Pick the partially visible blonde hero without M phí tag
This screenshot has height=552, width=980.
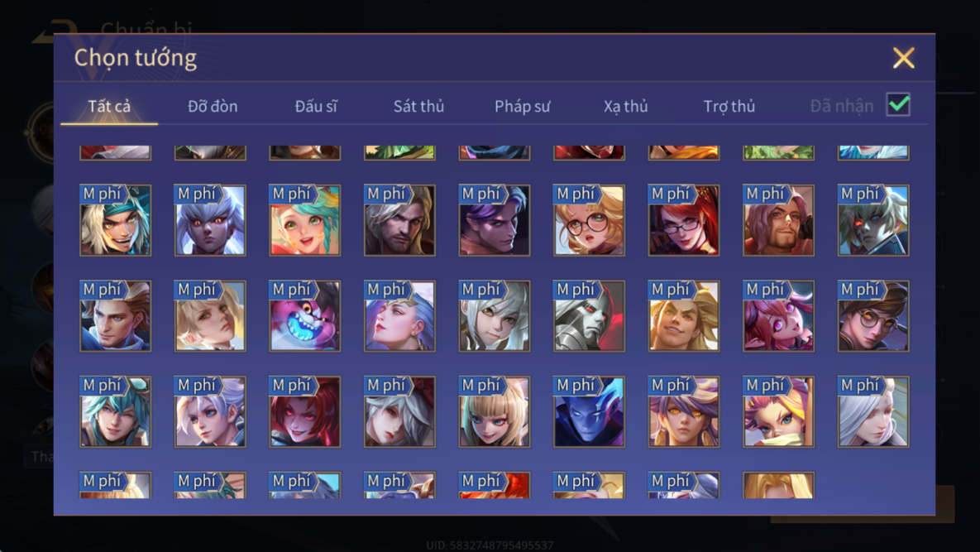point(778,485)
